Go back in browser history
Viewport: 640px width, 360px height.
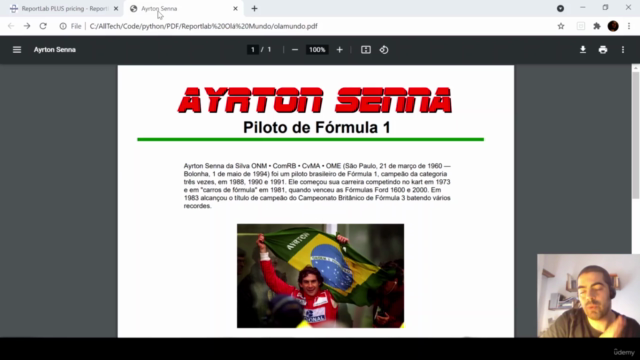[x=11, y=26]
